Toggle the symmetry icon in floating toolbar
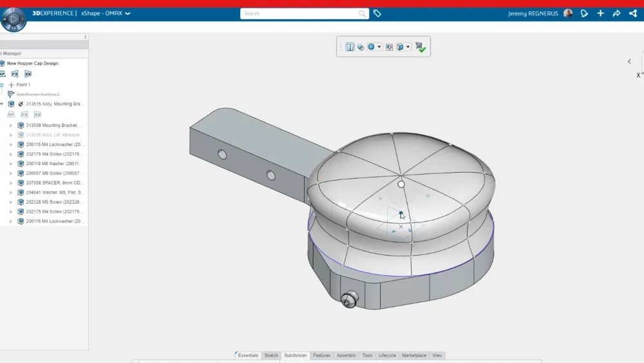The width and height of the screenshot is (644, 363). (350, 47)
